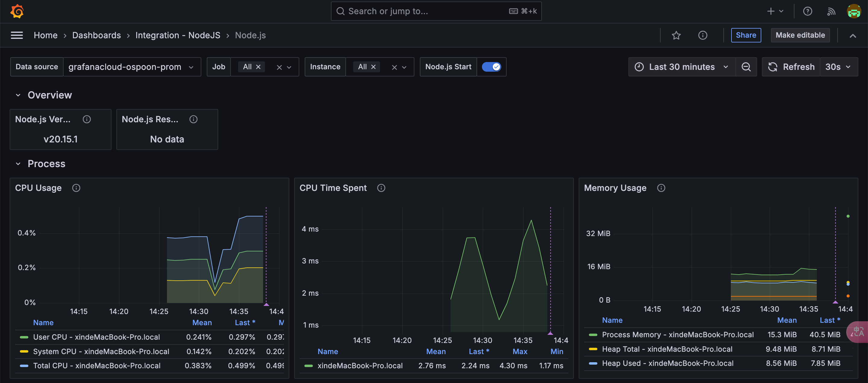Sort CPU Time Spent legend by Max
Screen dimensions: 868x383
coord(520,352)
